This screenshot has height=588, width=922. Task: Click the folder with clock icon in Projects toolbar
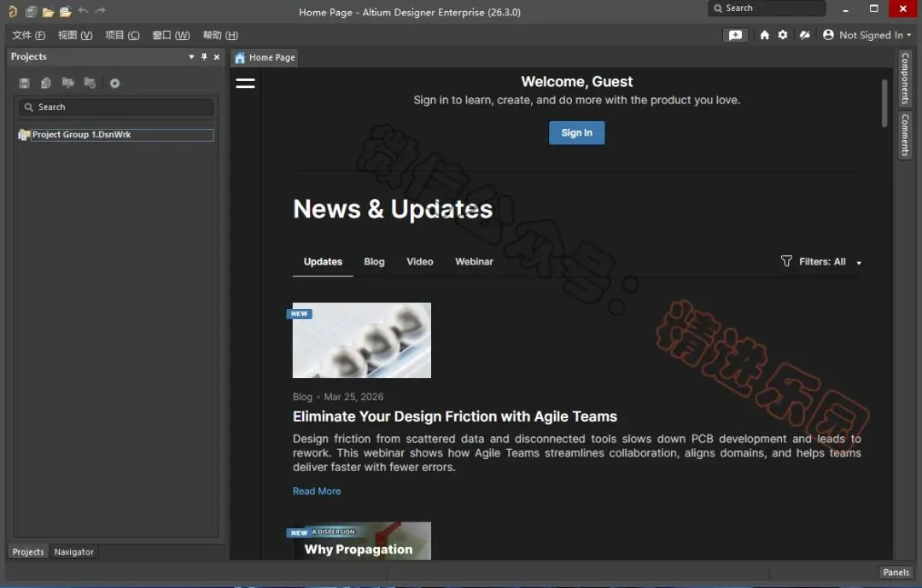click(x=90, y=83)
